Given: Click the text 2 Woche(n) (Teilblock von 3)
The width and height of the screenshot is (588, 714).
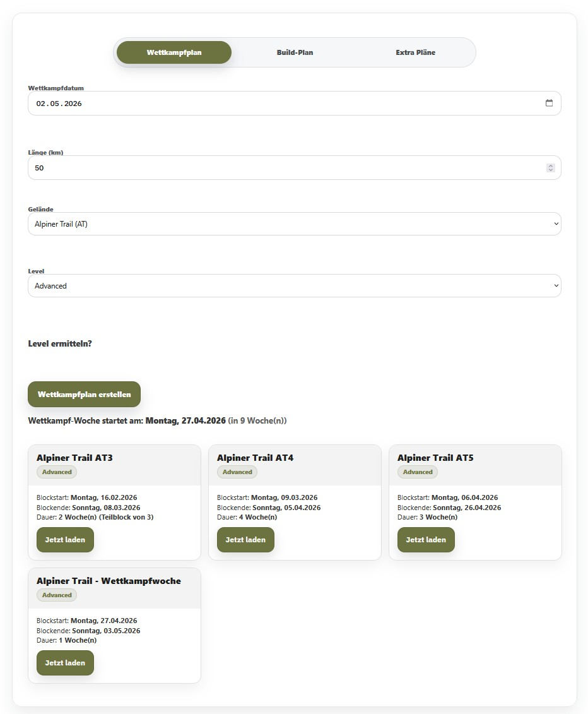Looking at the screenshot, I should click(x=106, y=517).
